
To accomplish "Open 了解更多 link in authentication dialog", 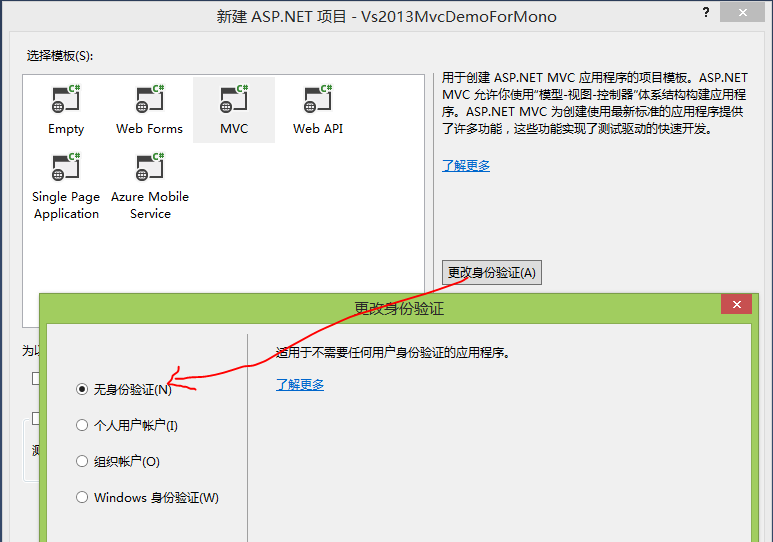I will point(300,385).
